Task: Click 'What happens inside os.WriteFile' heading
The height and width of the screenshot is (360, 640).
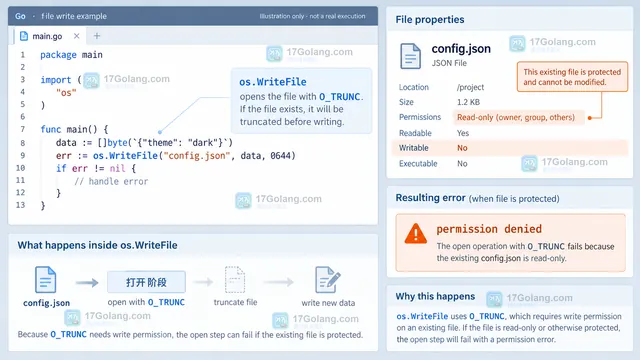Action: click(97, 245)
